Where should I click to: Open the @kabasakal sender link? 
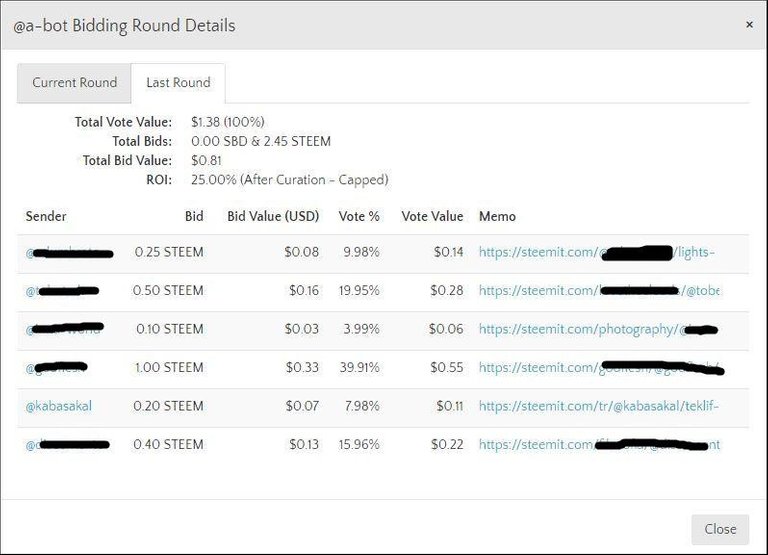pyautogui.click(x=59, y=406)
